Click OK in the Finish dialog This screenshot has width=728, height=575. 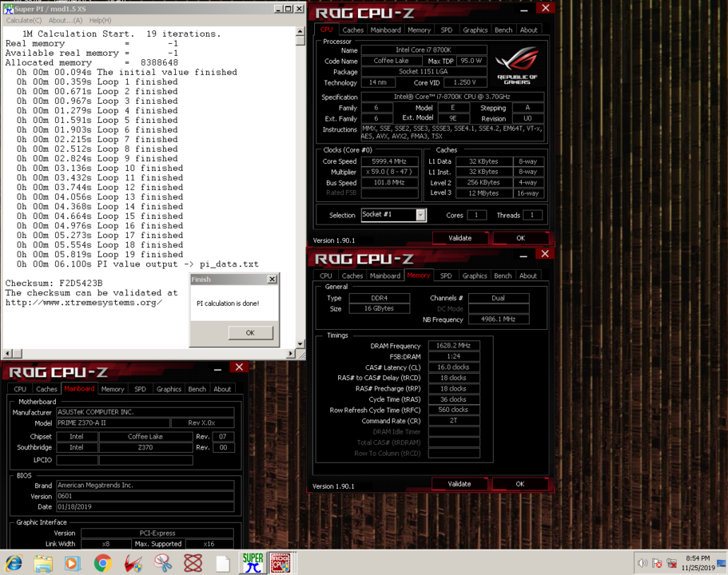(250, 333)
